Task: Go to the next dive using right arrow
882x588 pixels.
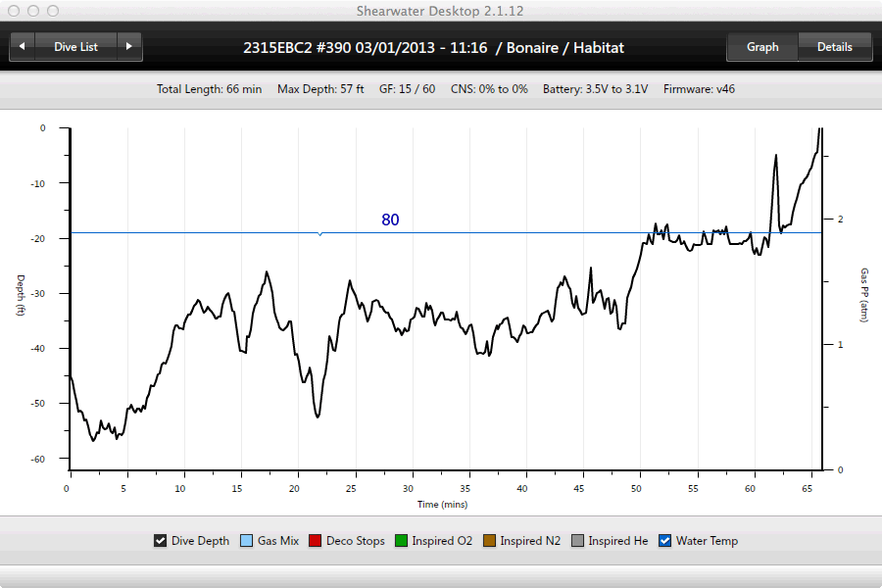Action: [129, 46]
